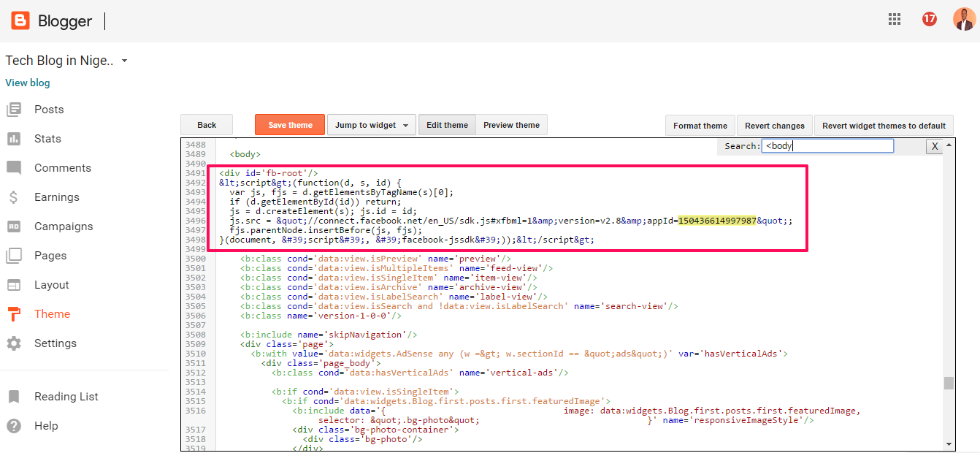980x453 pixels.
Task: Open the blog with View blog link
Action: coord(27,83)
